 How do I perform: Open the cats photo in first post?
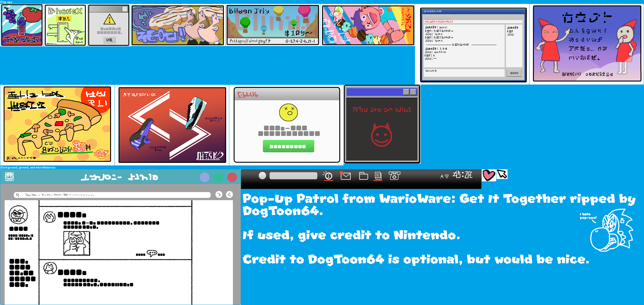[76, 243]
